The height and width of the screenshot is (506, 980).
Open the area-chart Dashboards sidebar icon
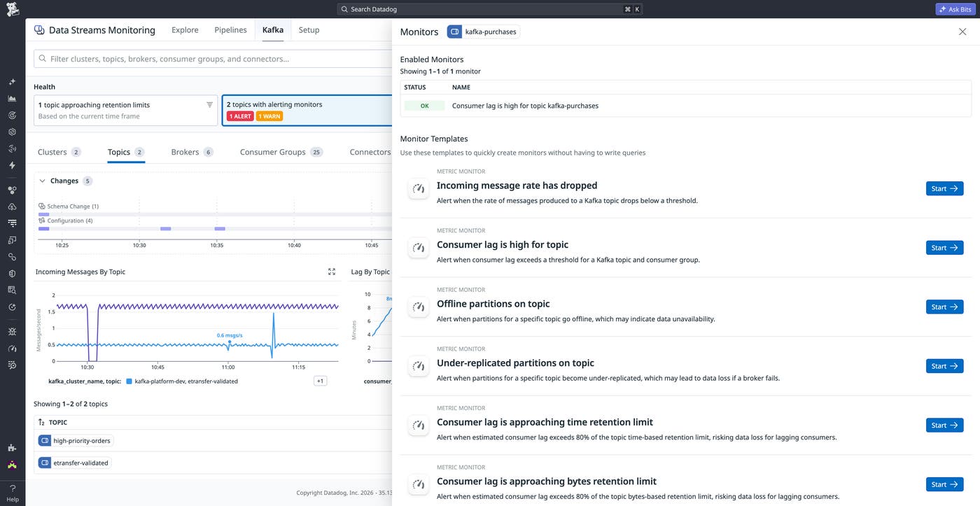tap(12, 99)
